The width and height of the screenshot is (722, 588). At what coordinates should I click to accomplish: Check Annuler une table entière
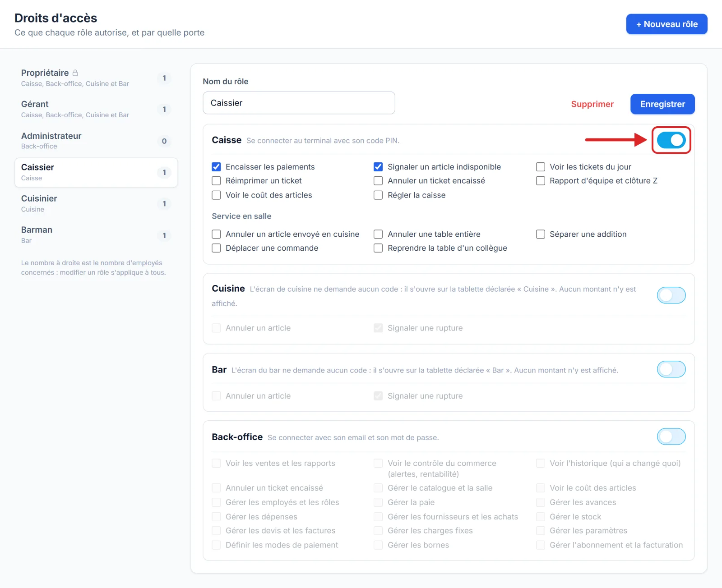point(378,234)
